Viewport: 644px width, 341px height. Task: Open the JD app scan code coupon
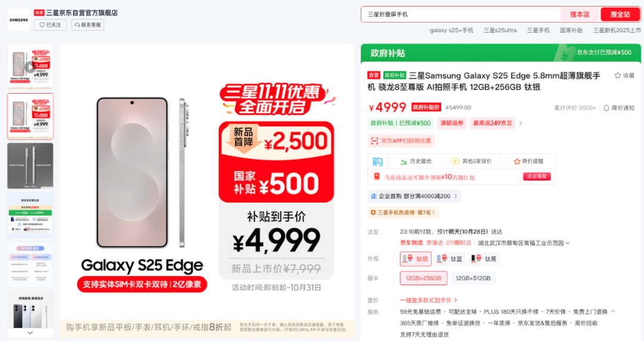coord(401,141)
